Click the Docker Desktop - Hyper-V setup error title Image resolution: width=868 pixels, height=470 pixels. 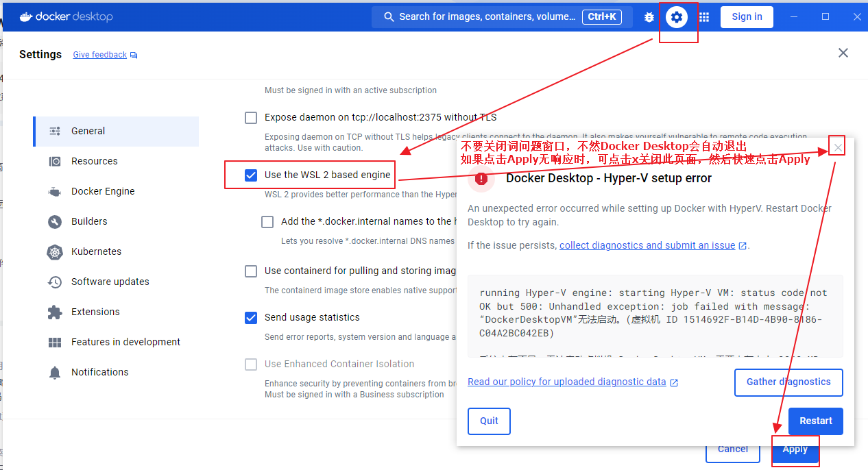point(609,179)
